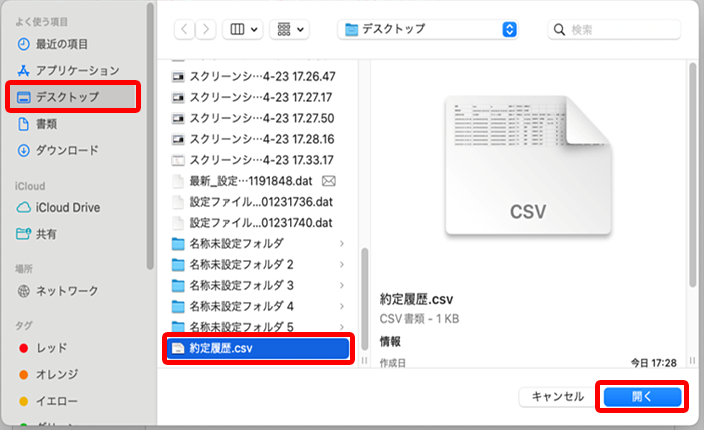This screenshot has height=430, width=704.
Task: Click the キャンセル button
Action: click(558, 397)
